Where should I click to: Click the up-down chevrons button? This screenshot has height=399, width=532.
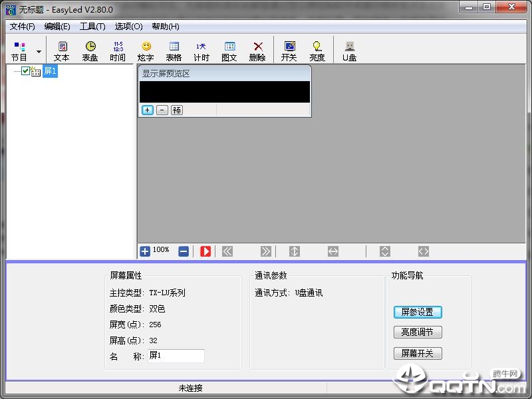click(x=385, y=251)
